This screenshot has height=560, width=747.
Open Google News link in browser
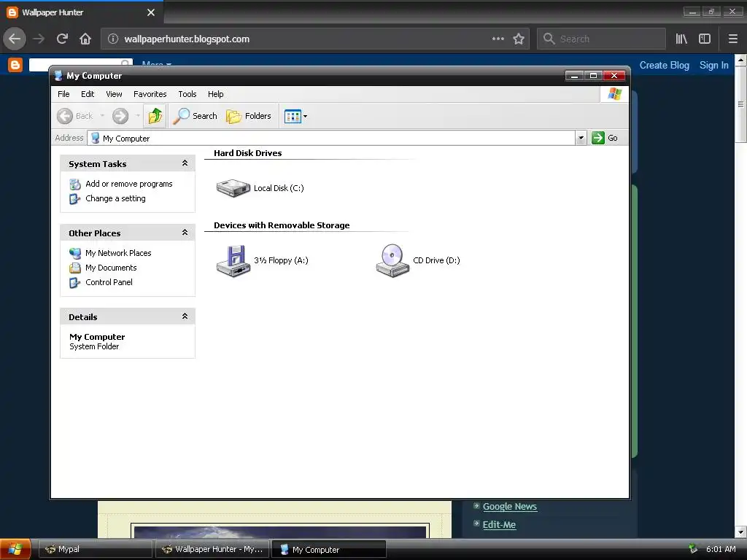(x=510, y=507)
